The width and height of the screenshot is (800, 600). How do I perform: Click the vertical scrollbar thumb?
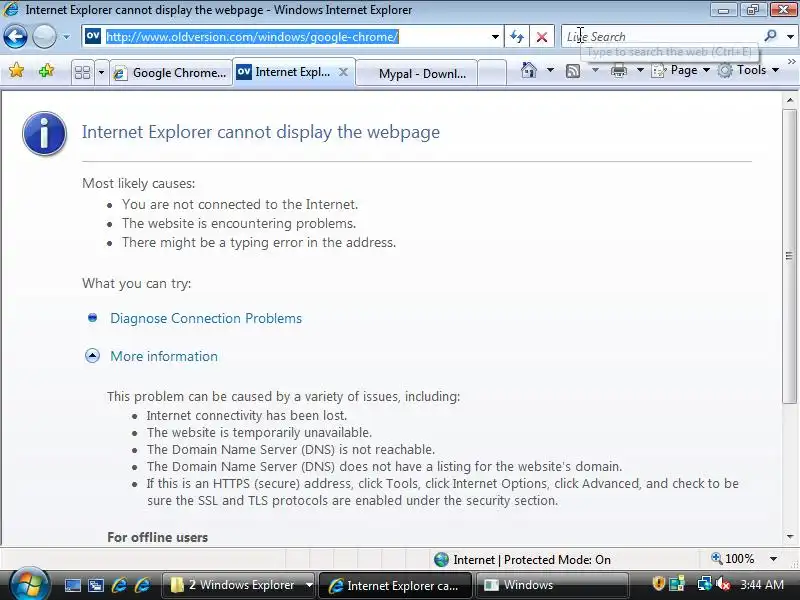[790, 256]
